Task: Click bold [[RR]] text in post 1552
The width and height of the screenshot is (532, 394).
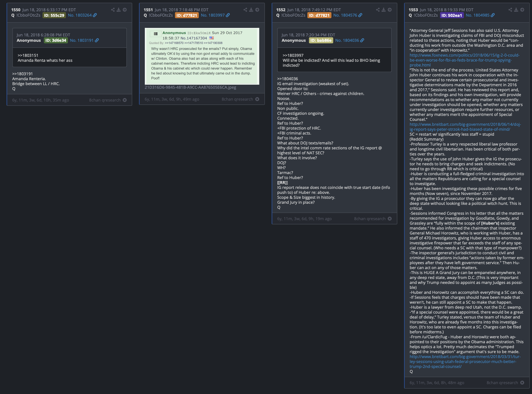Action: (282, 182)
